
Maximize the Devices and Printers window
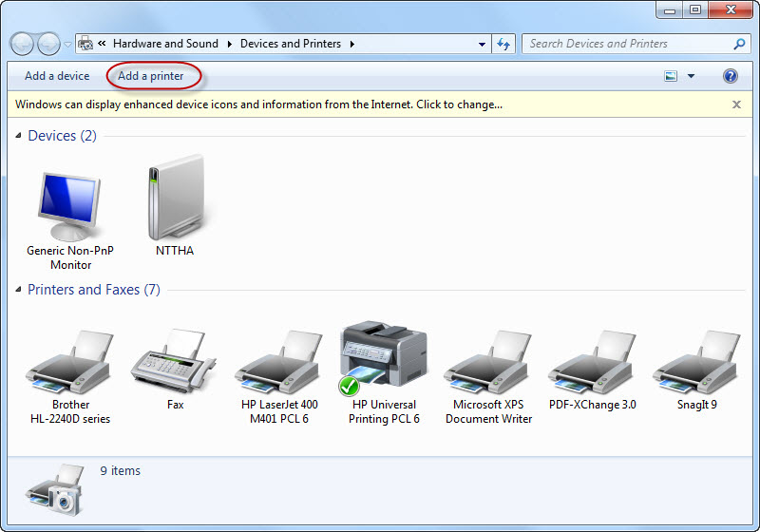coord(695,9)
